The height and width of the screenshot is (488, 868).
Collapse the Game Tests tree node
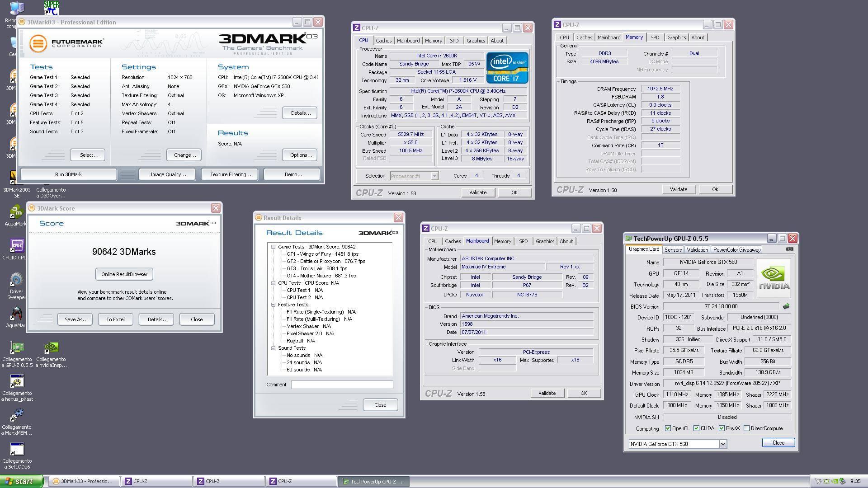coord(274,247)
